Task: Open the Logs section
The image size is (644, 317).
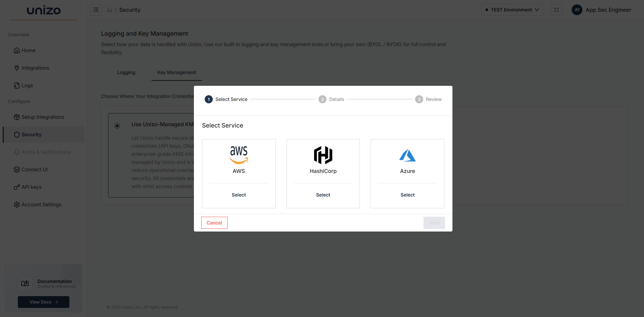Action: pyautogui.click(x=27, y=85)
